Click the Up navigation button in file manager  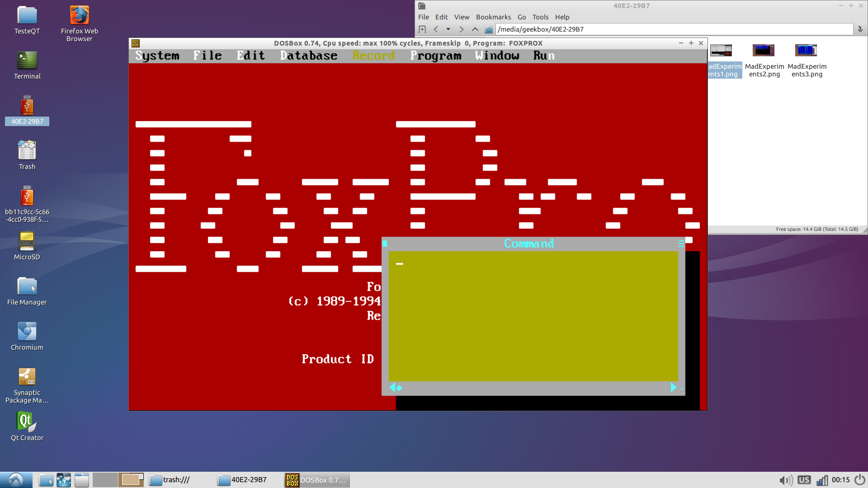point(475,29)
